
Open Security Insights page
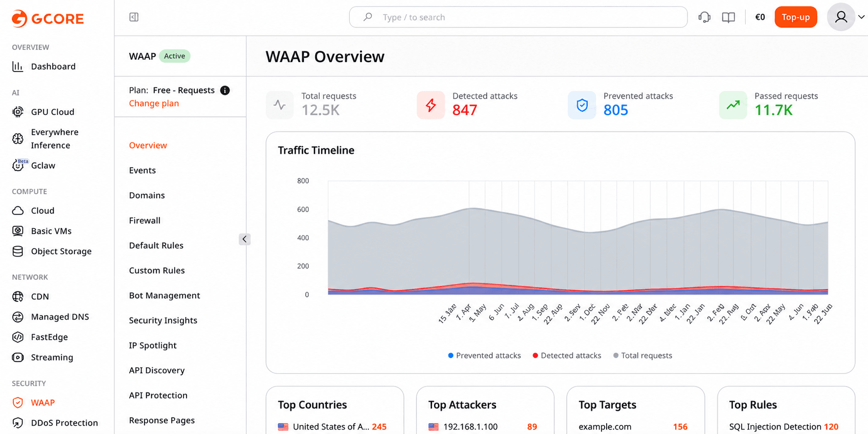click(163, 320)
